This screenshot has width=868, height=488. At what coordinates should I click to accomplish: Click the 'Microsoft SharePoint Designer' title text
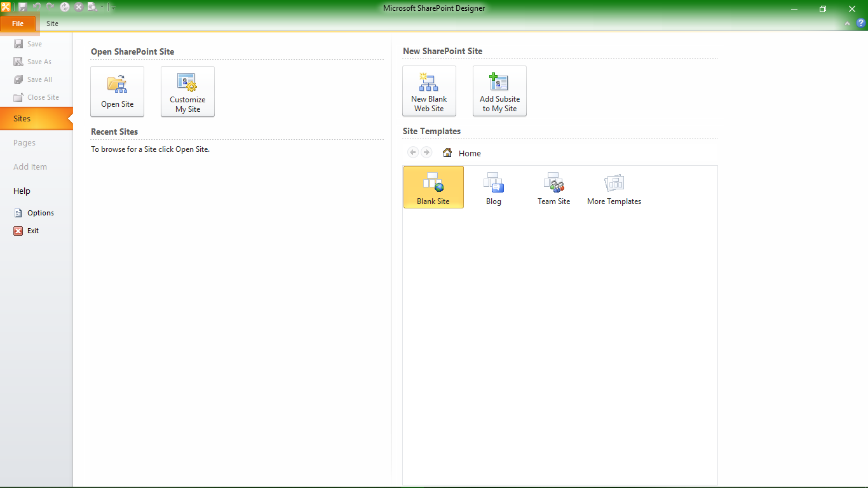pos(434,8)
